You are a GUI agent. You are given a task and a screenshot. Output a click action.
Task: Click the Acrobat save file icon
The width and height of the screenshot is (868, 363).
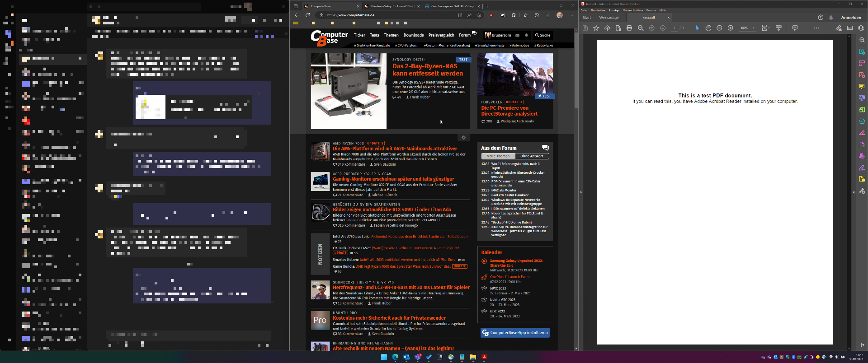(585, 28)
